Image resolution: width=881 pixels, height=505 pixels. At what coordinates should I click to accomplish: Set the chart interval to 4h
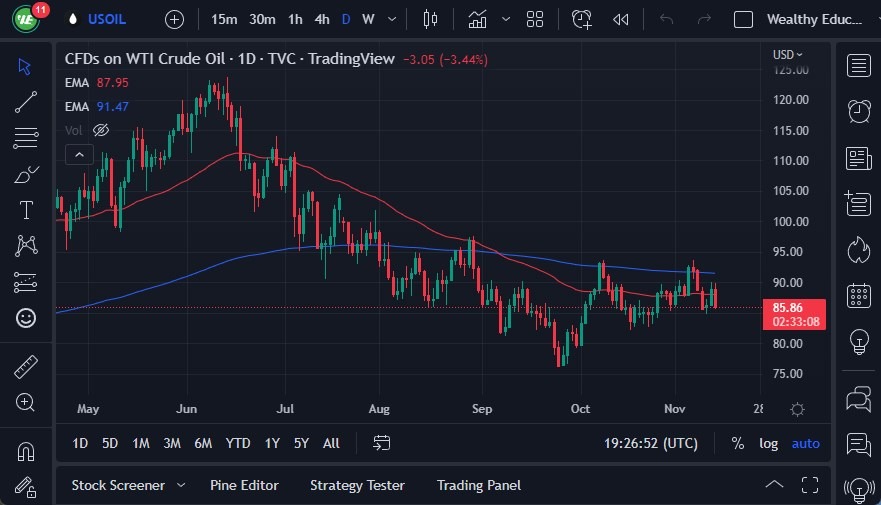(321, 19)
